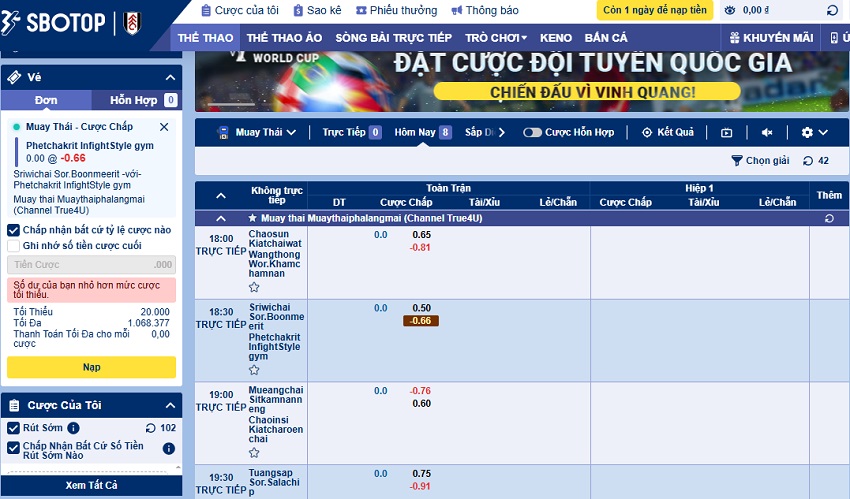The image size is (850, 499).
Task: Favorite the Muaythaiphalangmai league star
Action: pos(252,218)
